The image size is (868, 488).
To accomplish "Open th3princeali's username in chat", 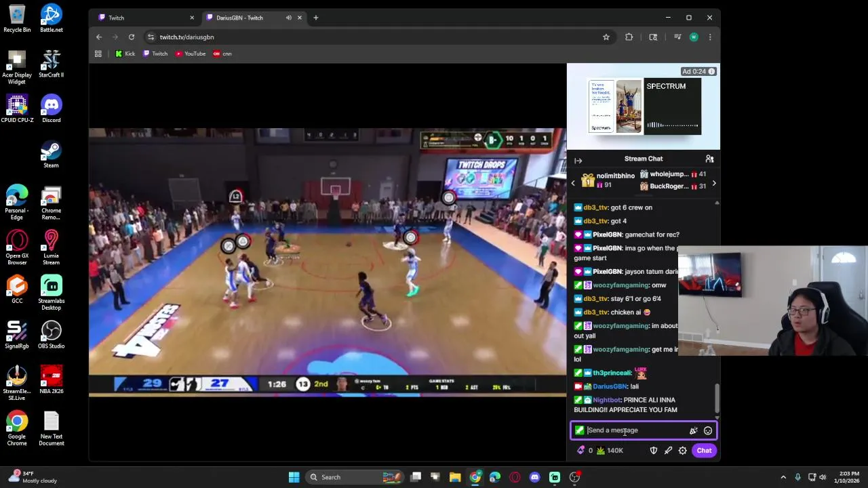I will coord(612,373).
